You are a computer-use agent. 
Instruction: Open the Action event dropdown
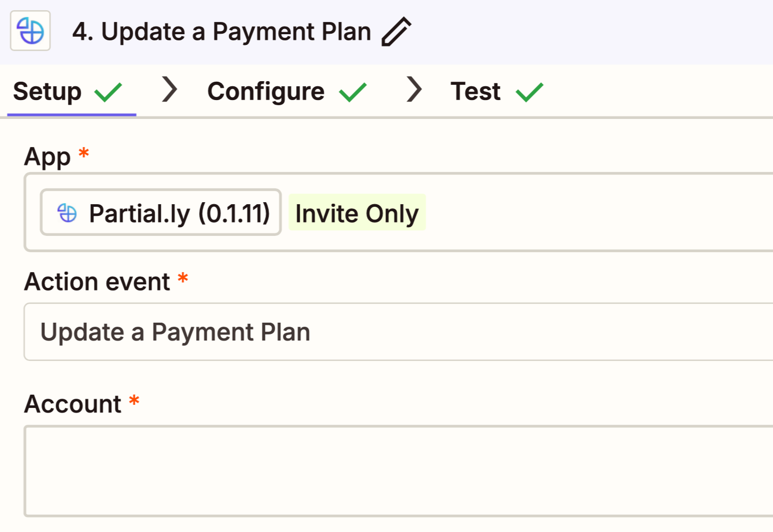pyautogui.click(x=398, y=332)
